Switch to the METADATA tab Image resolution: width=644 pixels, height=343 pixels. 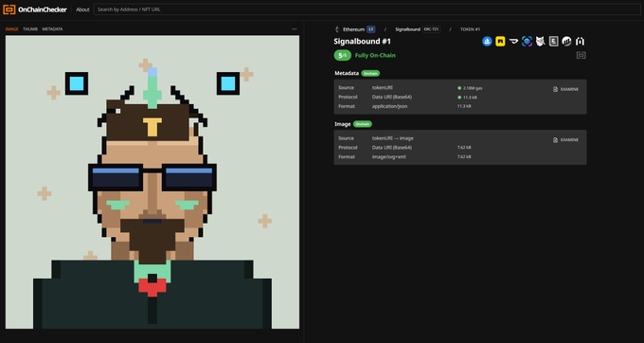(x=53, y=29)
